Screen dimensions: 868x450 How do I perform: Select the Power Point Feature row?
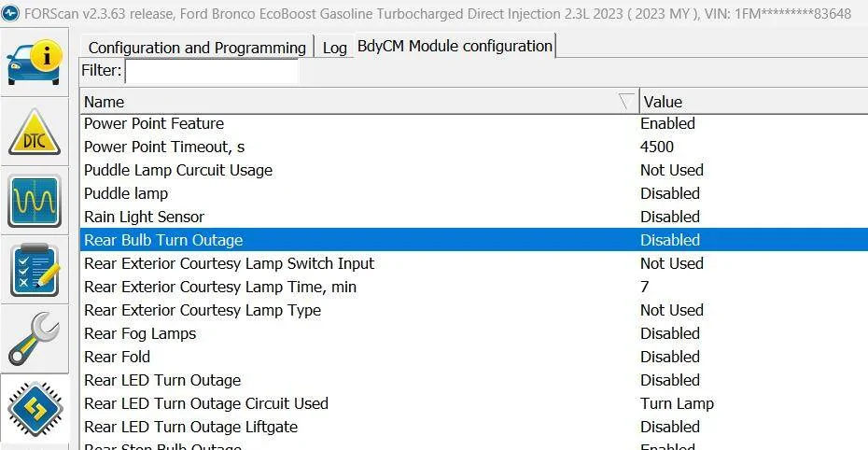click(474, 123)
